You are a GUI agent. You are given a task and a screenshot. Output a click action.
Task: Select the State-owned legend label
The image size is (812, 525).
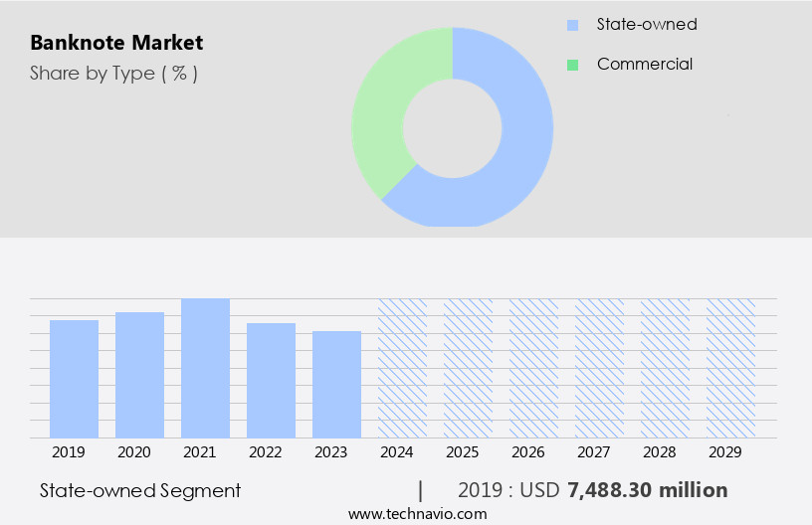coord(646,25)
